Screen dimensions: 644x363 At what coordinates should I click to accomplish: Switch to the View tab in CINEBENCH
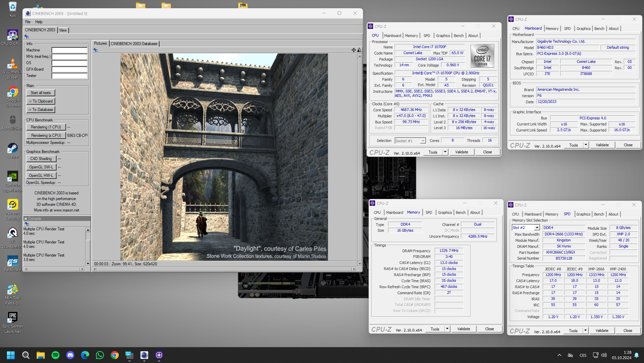pos(63,30)
